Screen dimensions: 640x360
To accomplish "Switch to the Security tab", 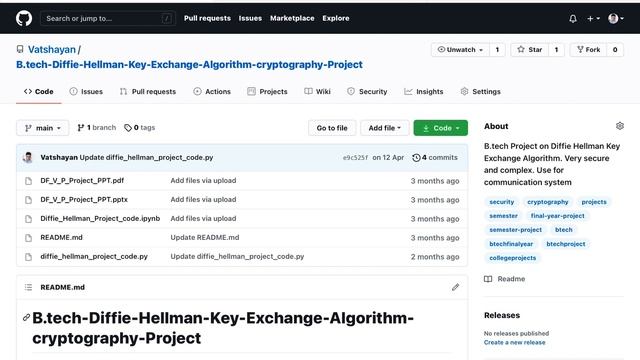I will point(367,91).
